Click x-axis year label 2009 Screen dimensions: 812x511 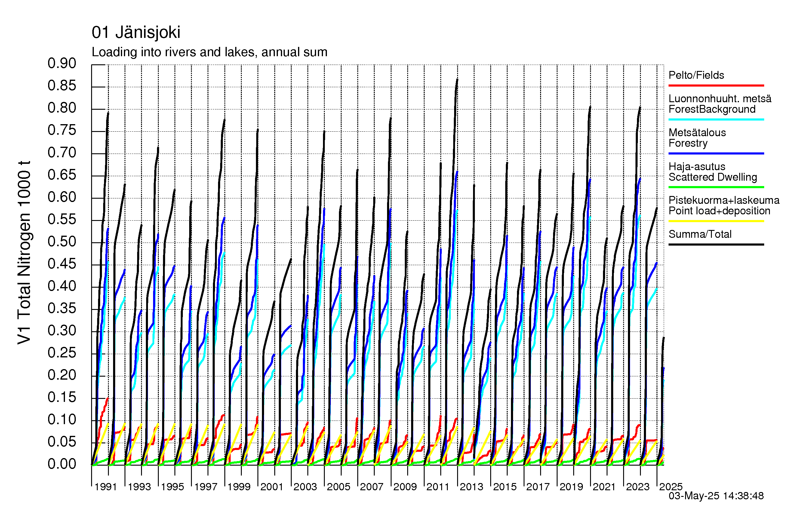[x=405, y=487]
